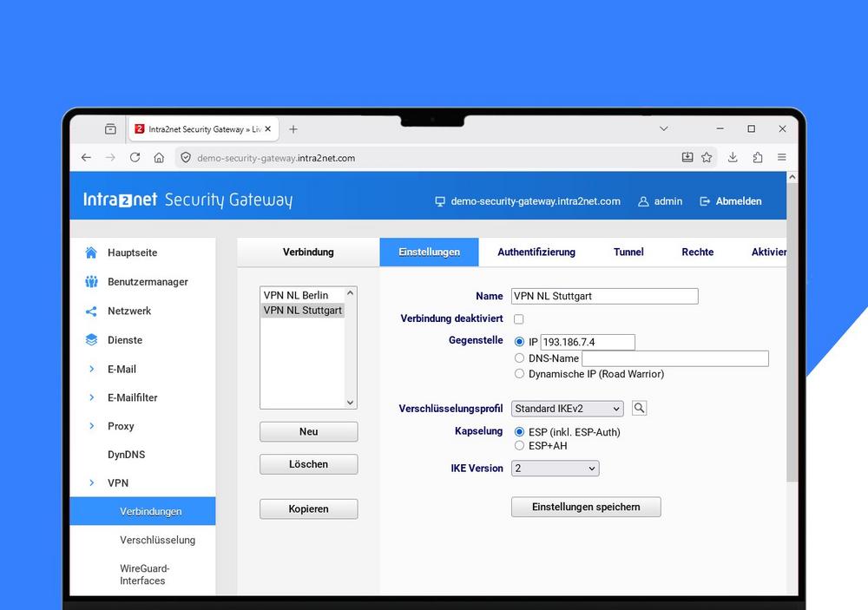
Task: Open WireGuard-Interfaces in sidebar
Action: pyautogui.click(x=142, y=574)
